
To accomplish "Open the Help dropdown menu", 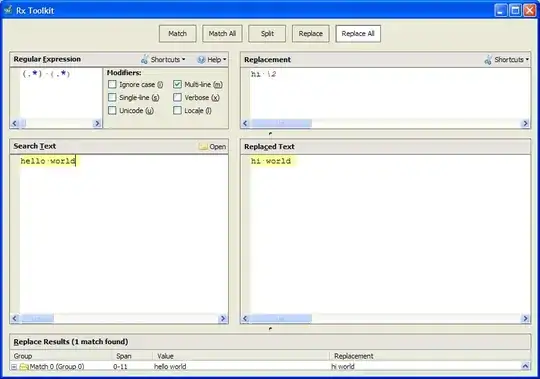I will click(x=211, y=60).
